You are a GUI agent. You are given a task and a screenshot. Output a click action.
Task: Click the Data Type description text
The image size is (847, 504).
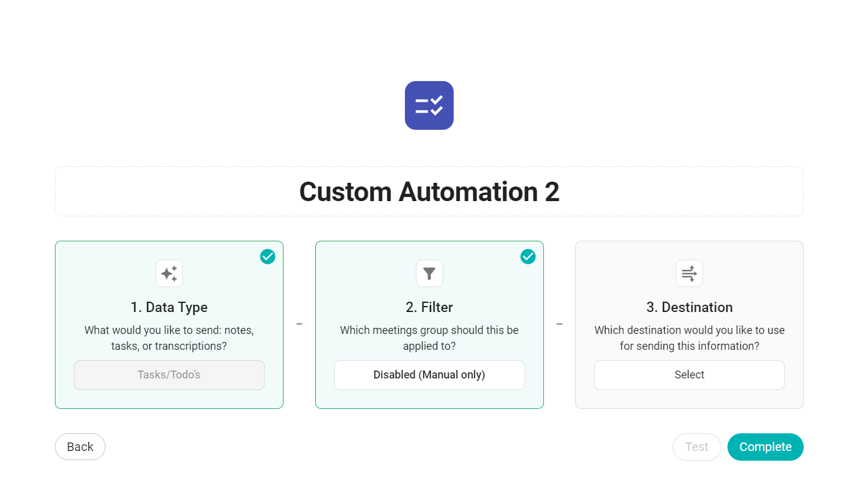[x=169, y=338]
